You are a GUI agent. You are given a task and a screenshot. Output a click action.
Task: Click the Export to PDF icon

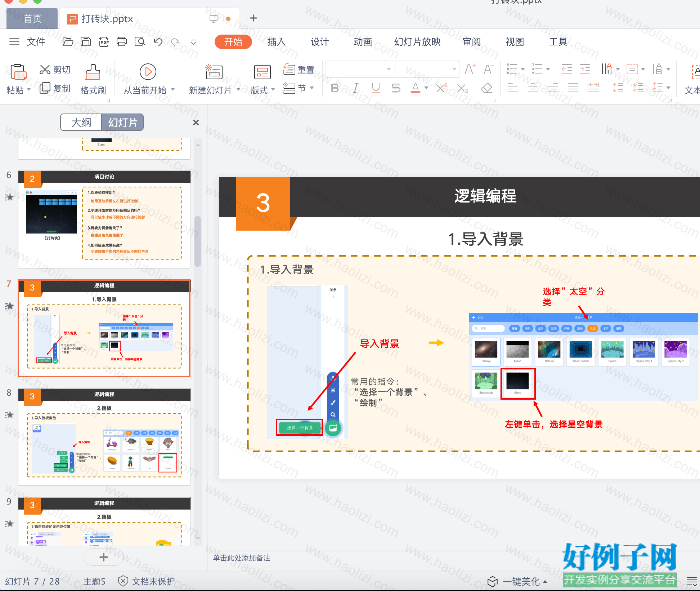[104, 42]
